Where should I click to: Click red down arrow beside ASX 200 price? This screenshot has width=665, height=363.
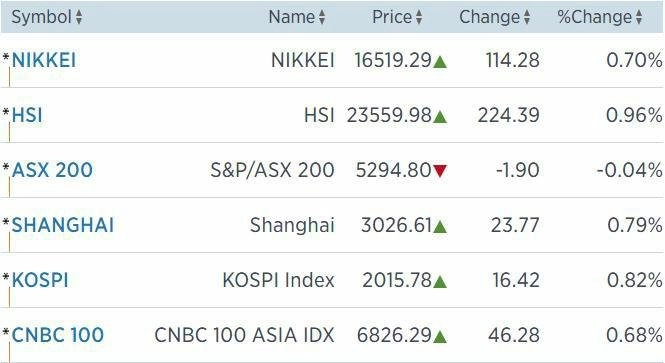pyautogui.click(x=440, y=171)
